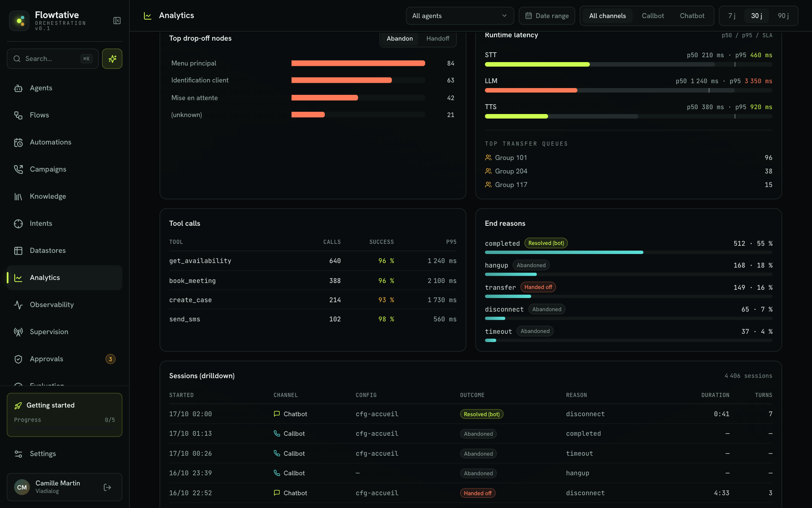The width and height of the screenshot is (812, 508).
Task: Open the Flows section
Action: point(64,115)
